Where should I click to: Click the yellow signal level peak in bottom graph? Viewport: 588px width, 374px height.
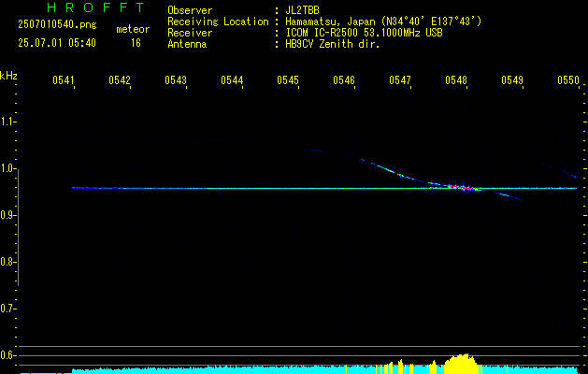click(x=461, y=362)
